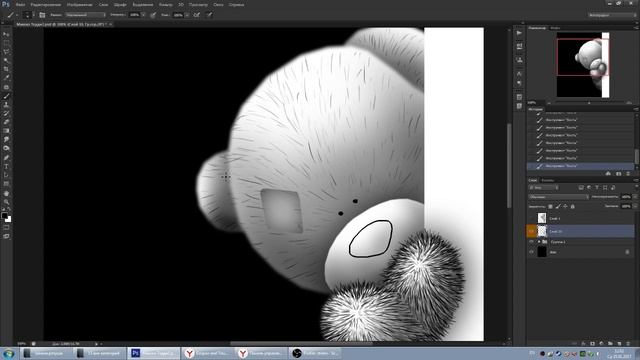The height and width of the screenshot is (360, 640).
Task: Add a layer mask from Layers panel bottom
Action: (592, 344)
